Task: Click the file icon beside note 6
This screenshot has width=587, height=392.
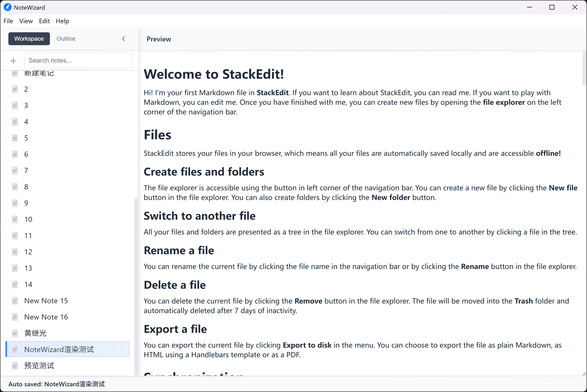Action: pos(15,154)
